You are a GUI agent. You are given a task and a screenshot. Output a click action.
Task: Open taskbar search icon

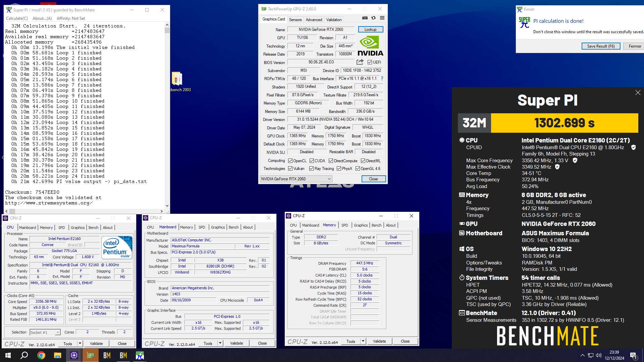[x=24, y=355]
